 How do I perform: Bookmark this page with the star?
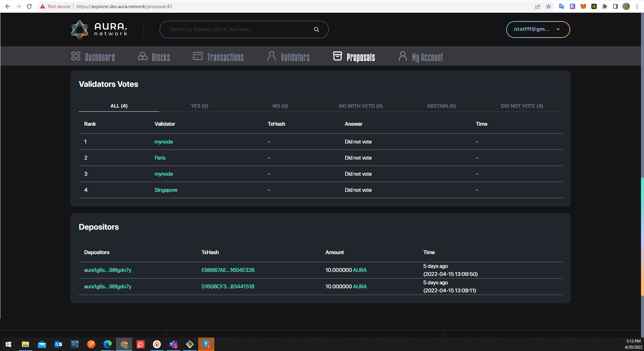548,6
